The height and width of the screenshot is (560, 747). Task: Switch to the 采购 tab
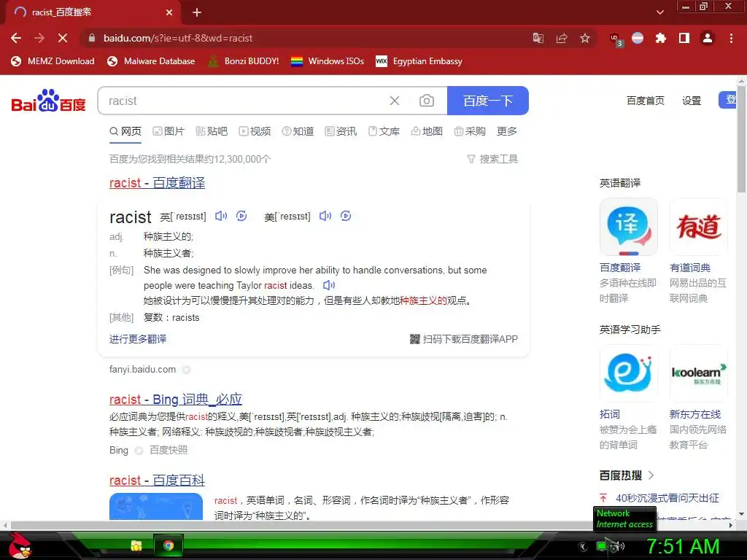(x=470, y=131)
